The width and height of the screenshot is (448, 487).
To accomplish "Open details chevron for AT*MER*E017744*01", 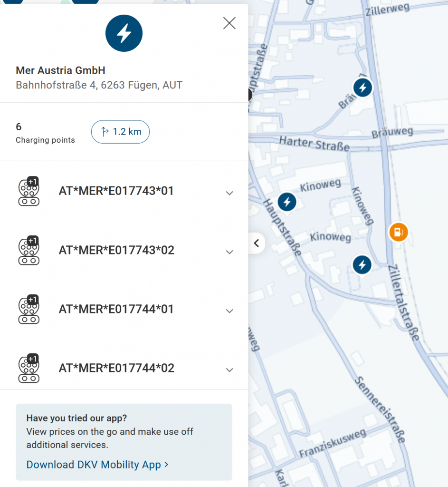I will tap(229, 311).
